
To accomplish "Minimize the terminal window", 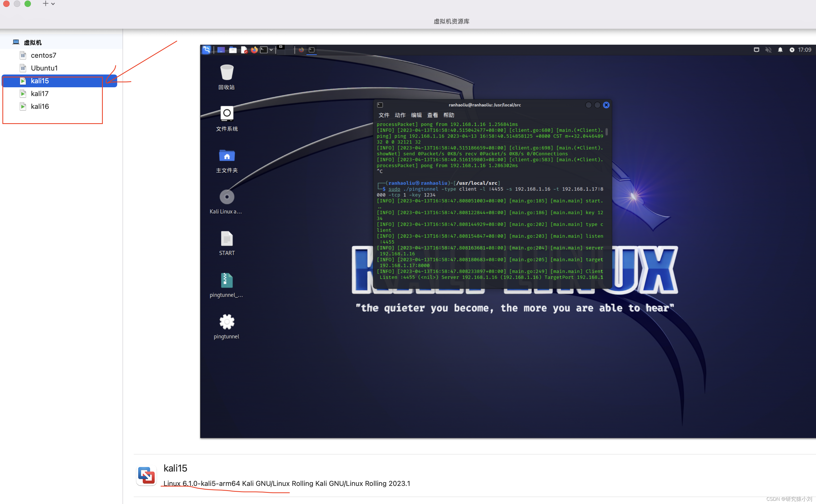I will pos(588,105).
